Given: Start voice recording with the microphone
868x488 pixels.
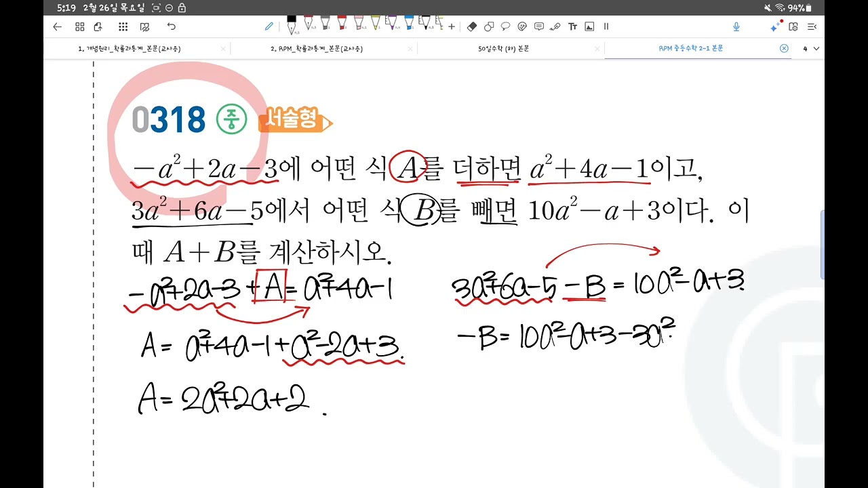Looking at the screenshot, I should 736,26.
